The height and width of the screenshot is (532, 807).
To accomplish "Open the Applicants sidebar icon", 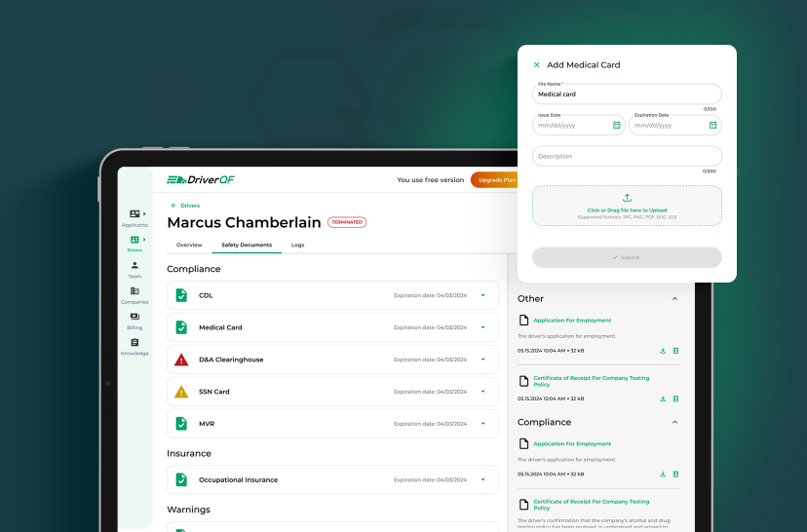I will point(134,214).
